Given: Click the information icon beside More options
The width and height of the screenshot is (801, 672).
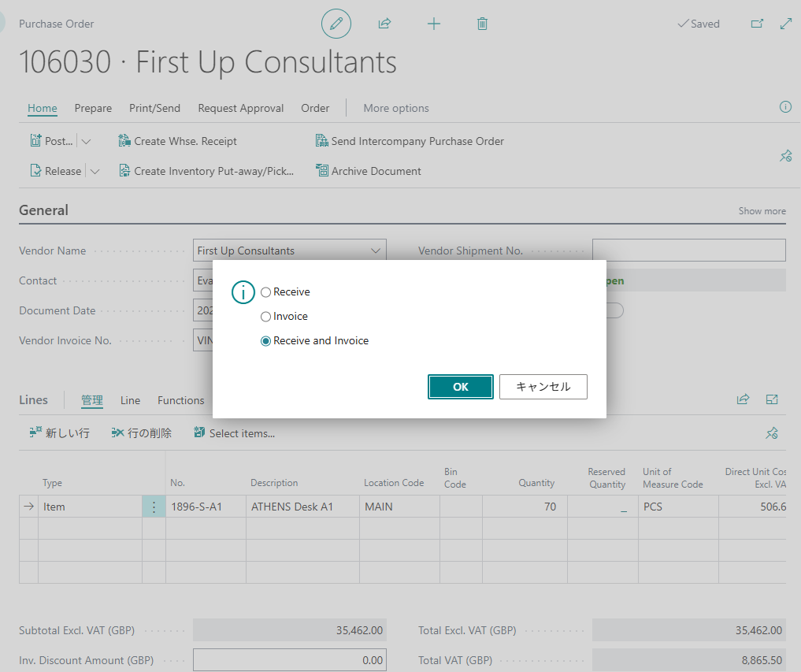Looking at the screenshot, I should 786,107.
